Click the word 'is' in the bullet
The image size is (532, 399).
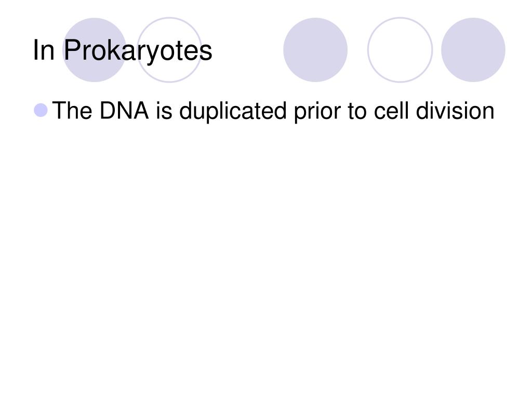pos(164,110)
